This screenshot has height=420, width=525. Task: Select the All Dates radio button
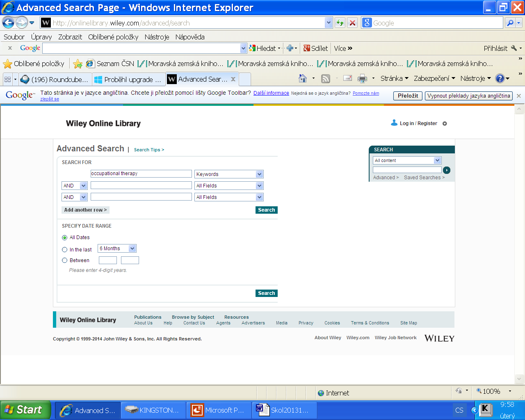coord(64,237)
